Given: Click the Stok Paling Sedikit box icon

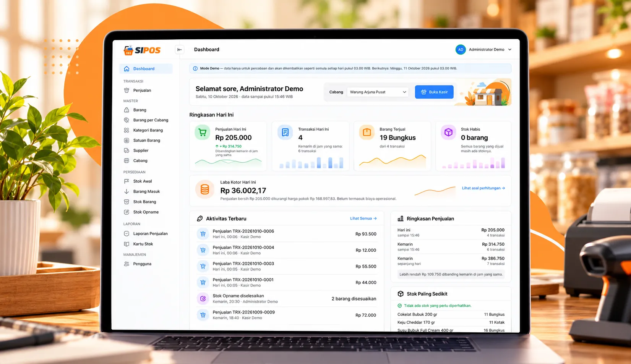Looking at the screenshot, I should coord(401,294).
